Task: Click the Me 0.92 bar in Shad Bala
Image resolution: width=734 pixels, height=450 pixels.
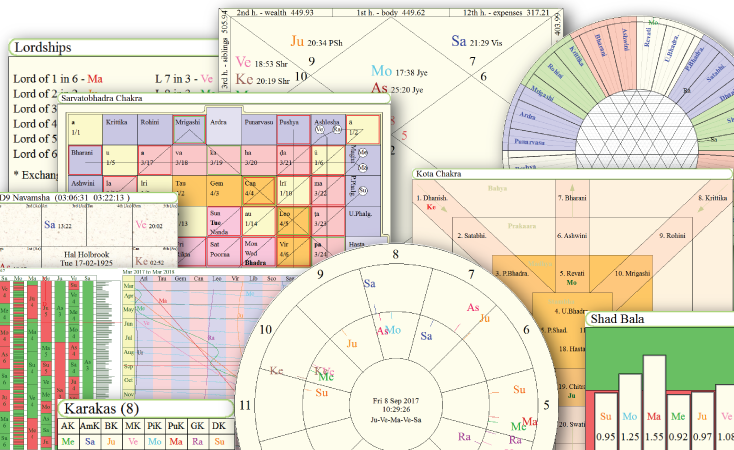Action: click(678, 422)
